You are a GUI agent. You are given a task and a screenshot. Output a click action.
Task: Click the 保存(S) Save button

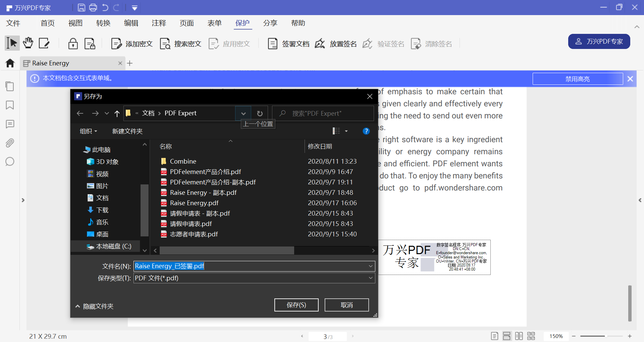coord(296,305)
